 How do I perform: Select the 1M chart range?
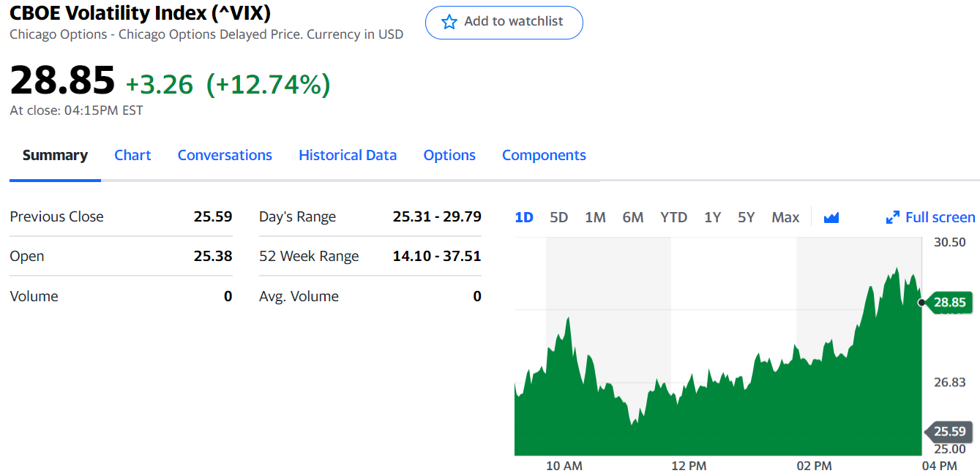click(x=595, y=217)
